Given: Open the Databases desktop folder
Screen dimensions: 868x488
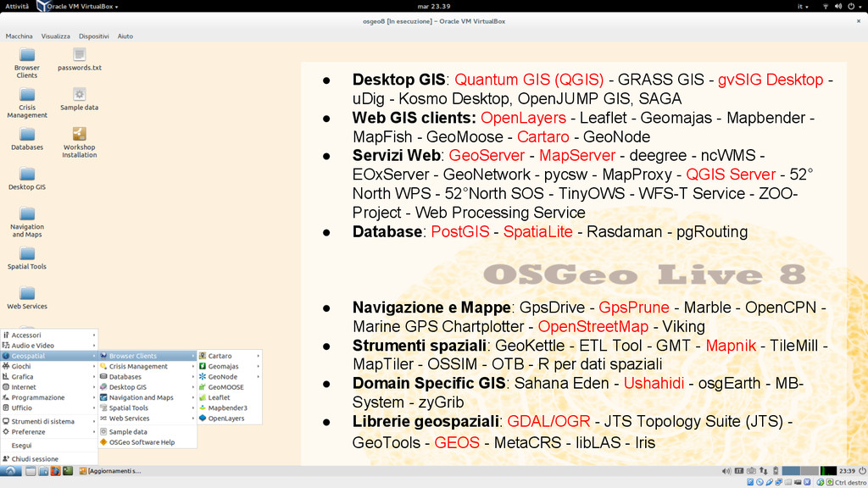Looking at the screenshot, I should pos(26,139).
